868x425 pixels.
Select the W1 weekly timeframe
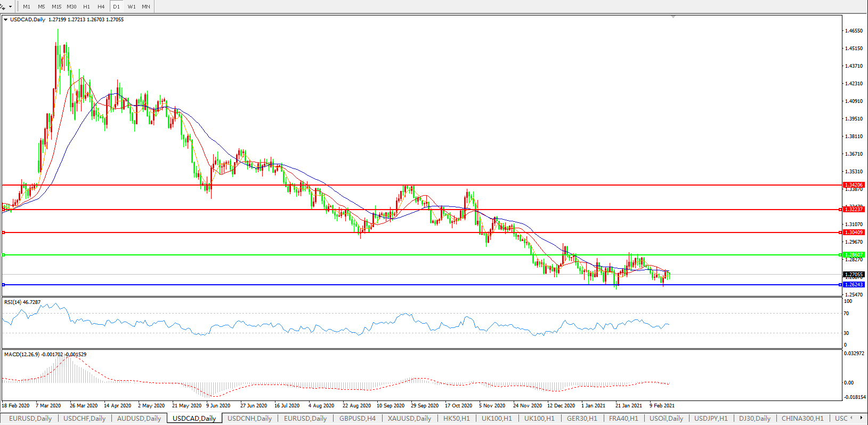click(x=132, y=7)
